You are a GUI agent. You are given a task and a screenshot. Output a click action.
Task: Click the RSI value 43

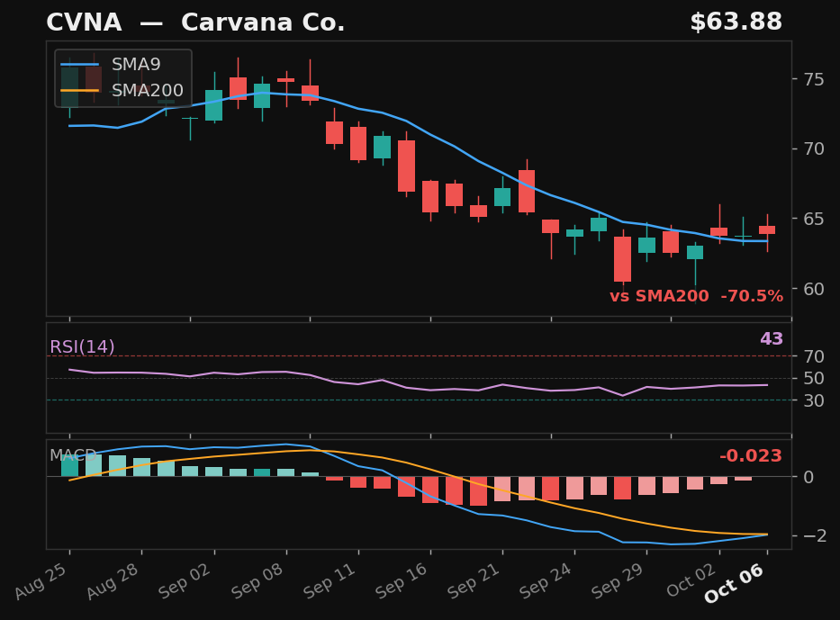tap(772, 339)
